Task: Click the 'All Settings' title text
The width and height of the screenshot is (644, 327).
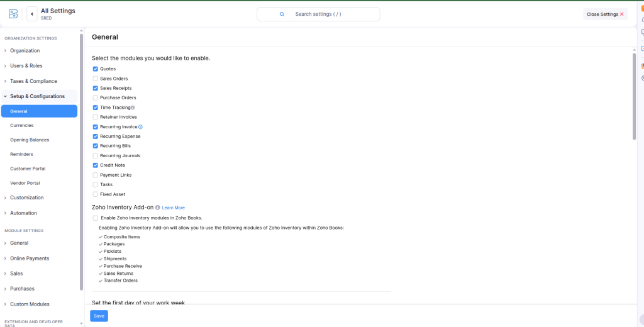Action: (58, 11)
